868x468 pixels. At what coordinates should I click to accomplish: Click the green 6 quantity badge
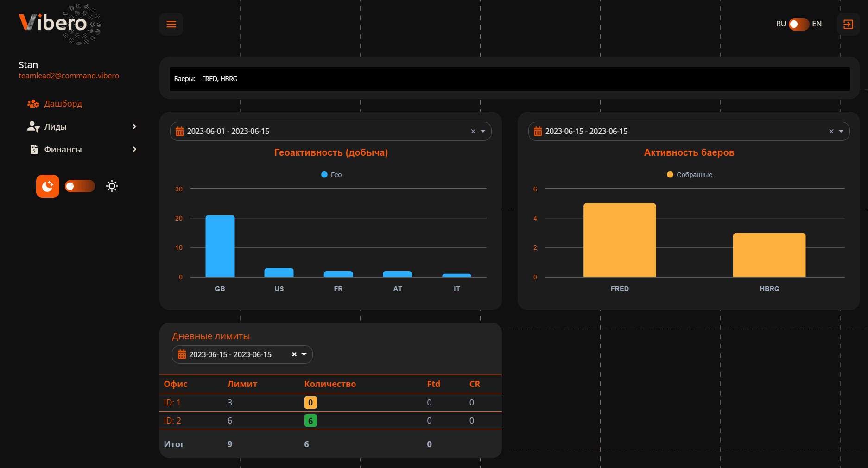(310, 421)
